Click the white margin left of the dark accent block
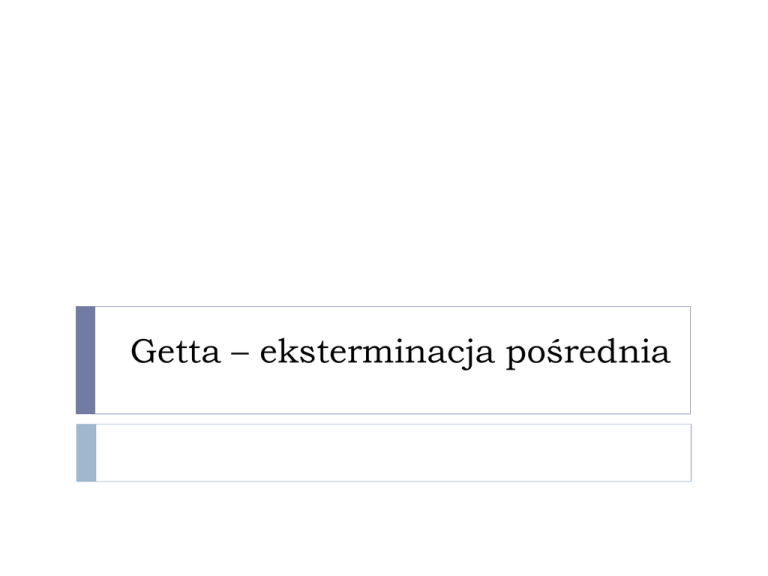This screenshot has width=768, height=576. pos(38,360)
